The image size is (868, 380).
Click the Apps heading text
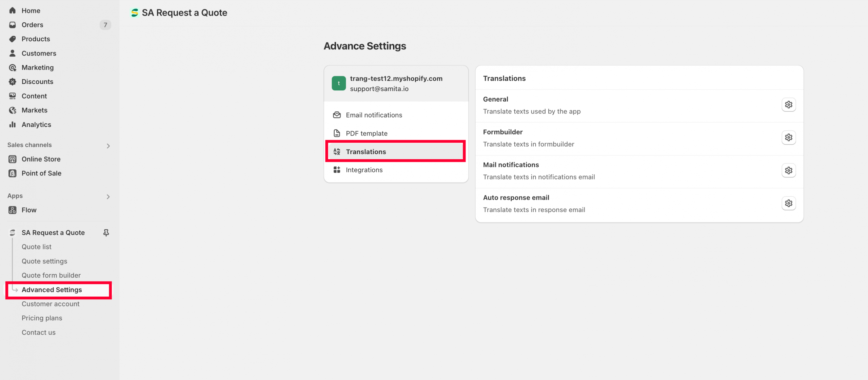click(15, 196)
